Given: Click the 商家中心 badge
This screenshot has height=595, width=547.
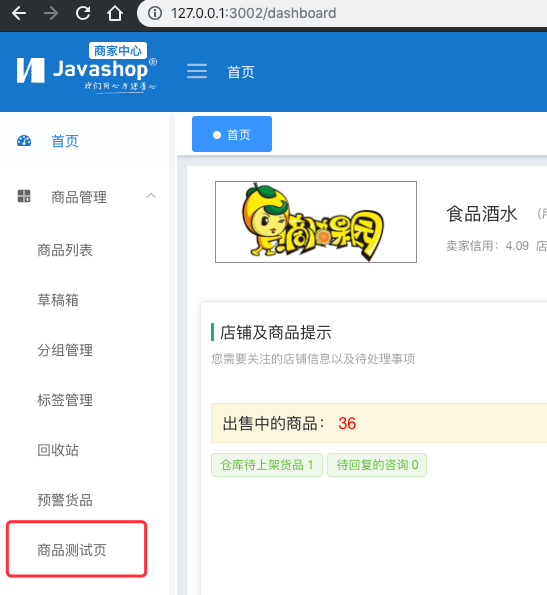Looking at the screenshot, I should point(118,50).
